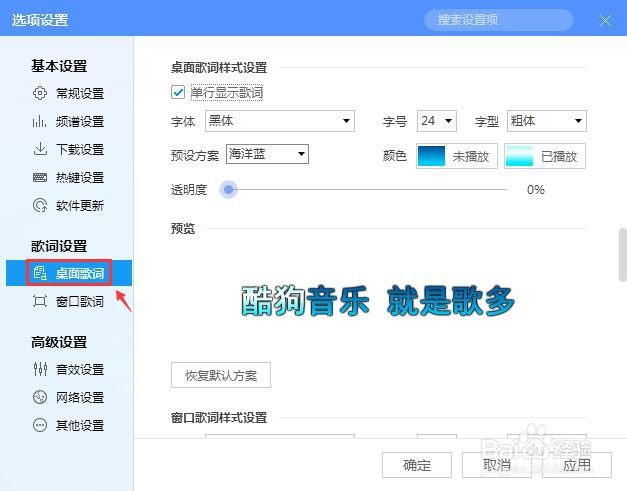Click the 确定 button
Viewport: 627px width, 491px height.
click(417, 465)
